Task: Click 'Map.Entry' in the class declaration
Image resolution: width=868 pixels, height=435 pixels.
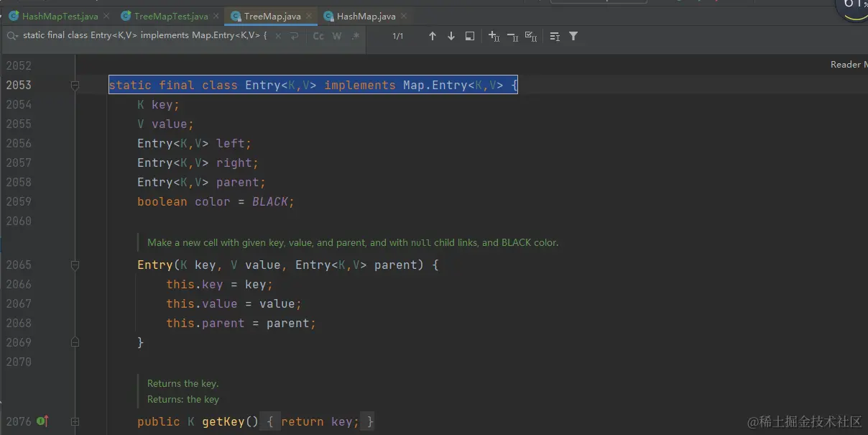Action: click(435, 85)
